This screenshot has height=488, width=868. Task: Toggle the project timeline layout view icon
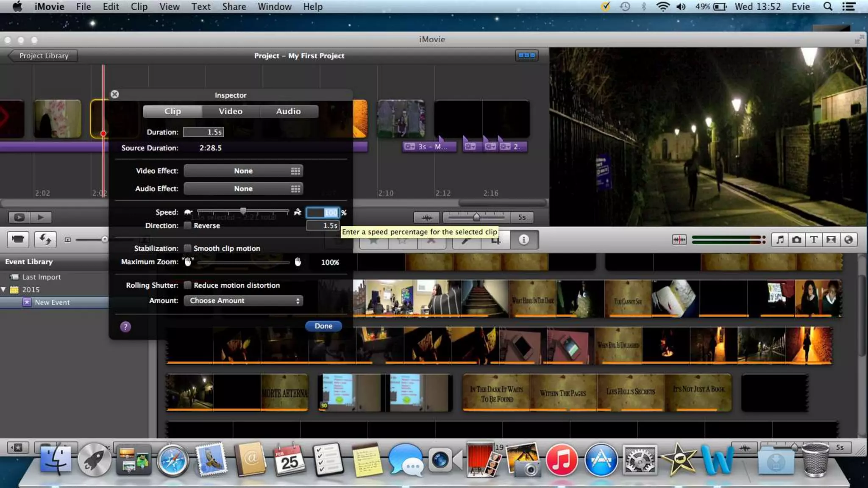click(527, 55)
